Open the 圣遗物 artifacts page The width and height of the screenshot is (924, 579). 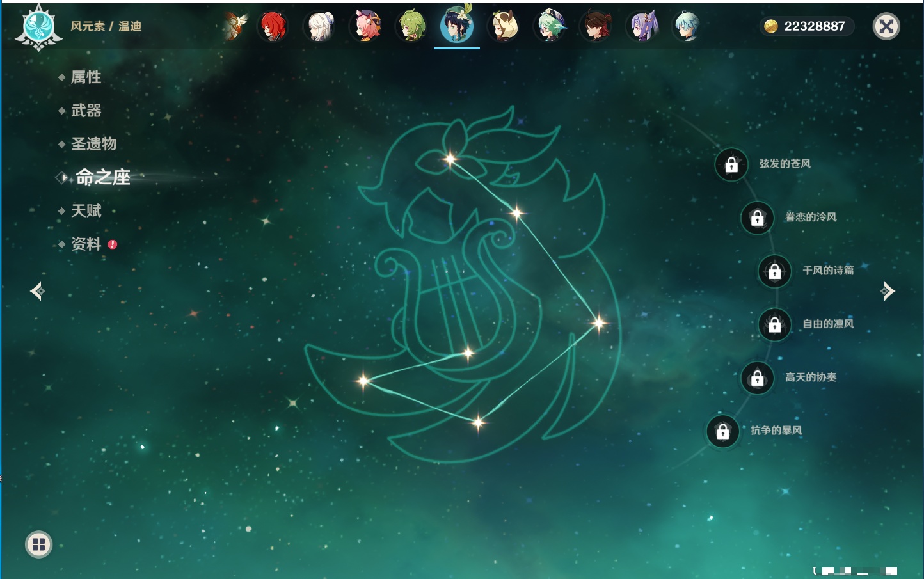(93, 144)
